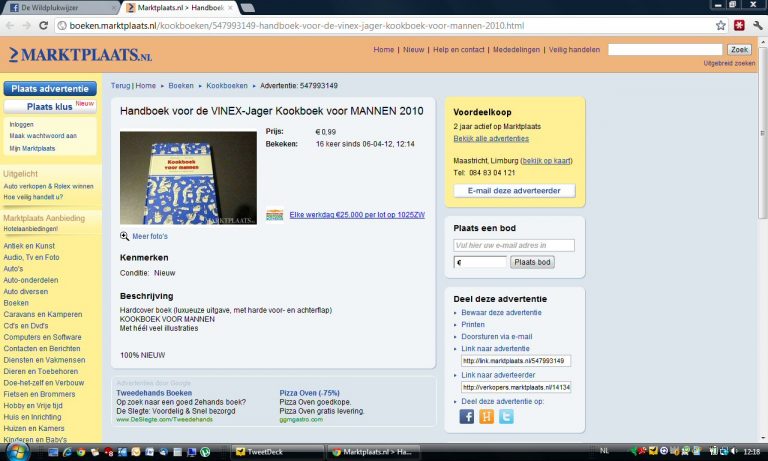Open the Elke werkdag €25.000 lottery link

click(357, 215)
